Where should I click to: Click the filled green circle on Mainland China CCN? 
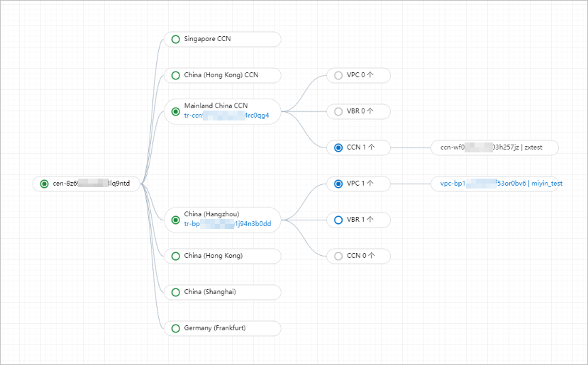[x=175, y=111]
